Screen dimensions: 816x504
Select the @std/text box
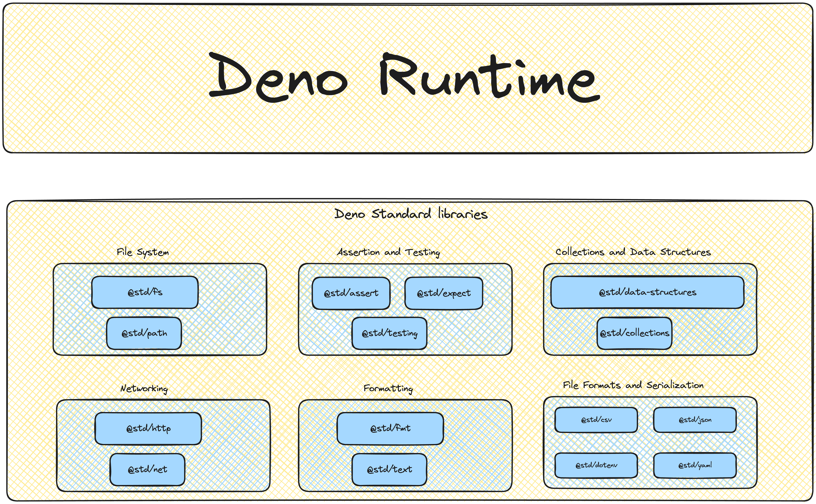[x=389, y=470]
